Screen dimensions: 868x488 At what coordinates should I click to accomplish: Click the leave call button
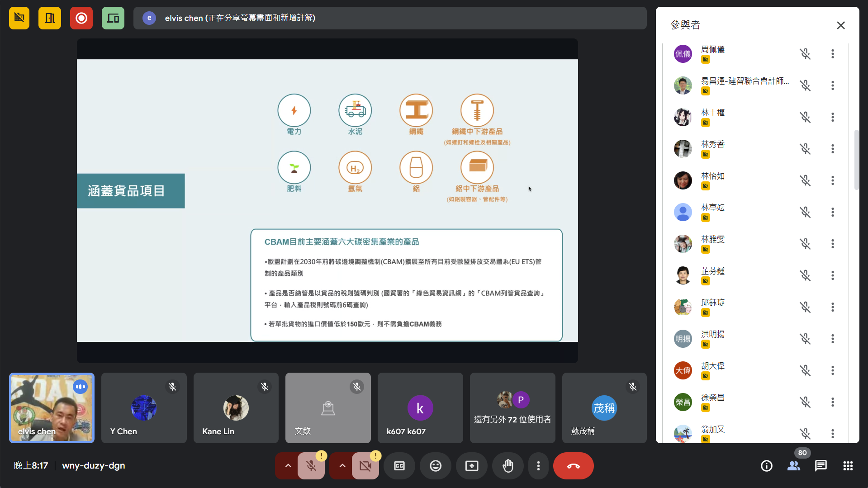coord(573,466)
